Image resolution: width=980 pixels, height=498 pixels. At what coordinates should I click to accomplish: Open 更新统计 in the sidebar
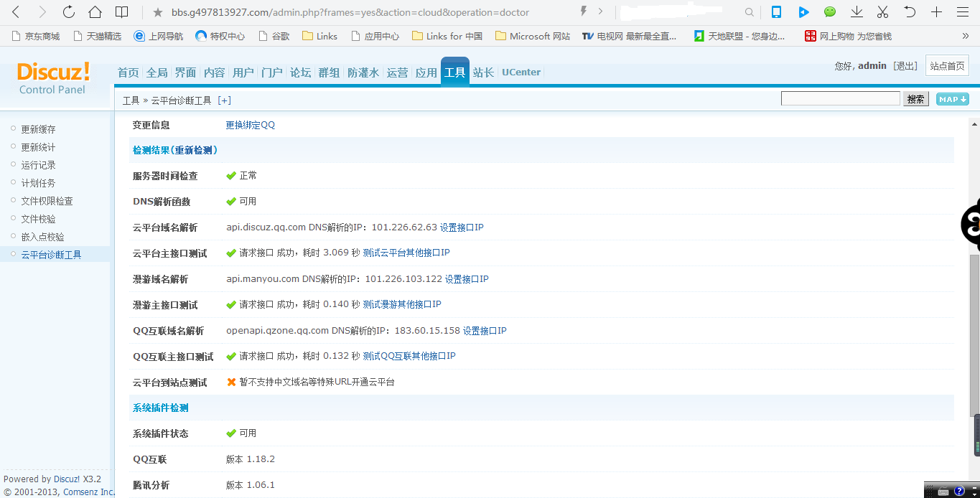pos(38,147)
